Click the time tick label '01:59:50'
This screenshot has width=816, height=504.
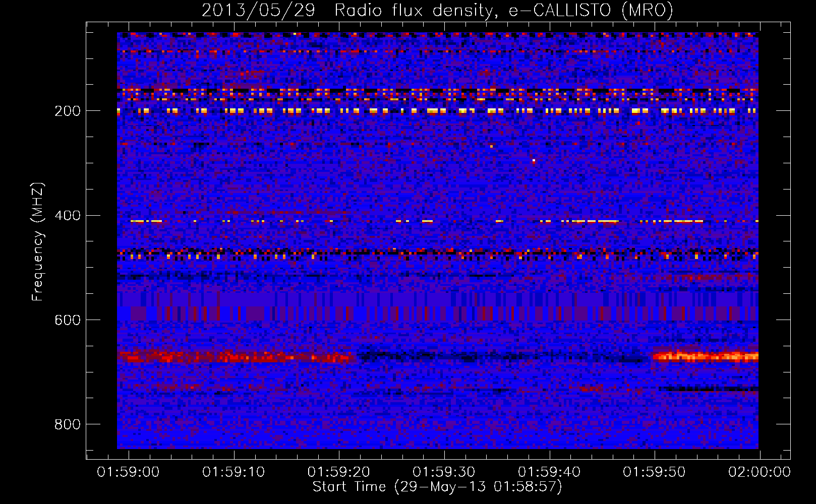point(654,472)
